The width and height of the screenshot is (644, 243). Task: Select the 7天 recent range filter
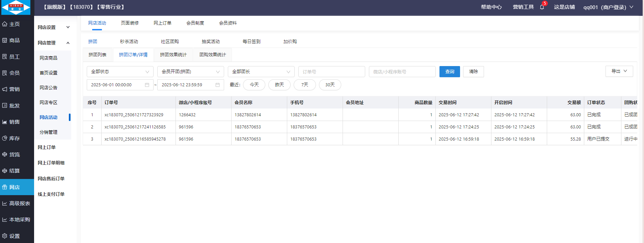304,85
